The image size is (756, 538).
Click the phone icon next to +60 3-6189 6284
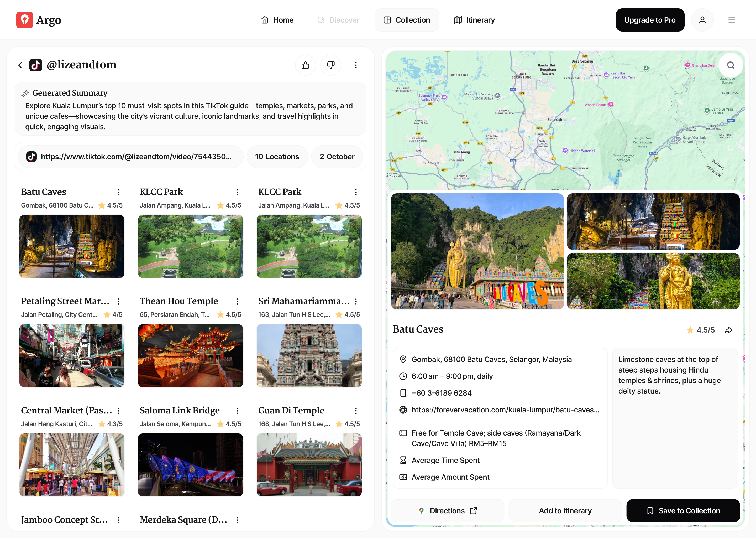[403, 393]
